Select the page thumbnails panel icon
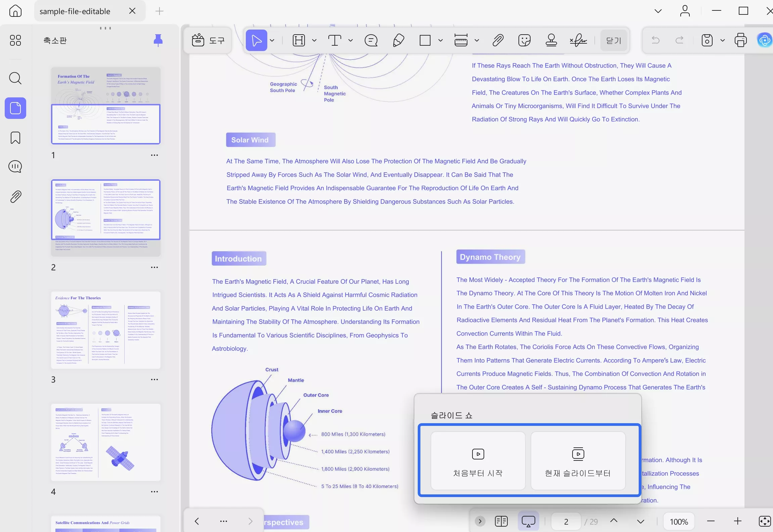This screenshot has width=773, height=532. click(15, 108)
